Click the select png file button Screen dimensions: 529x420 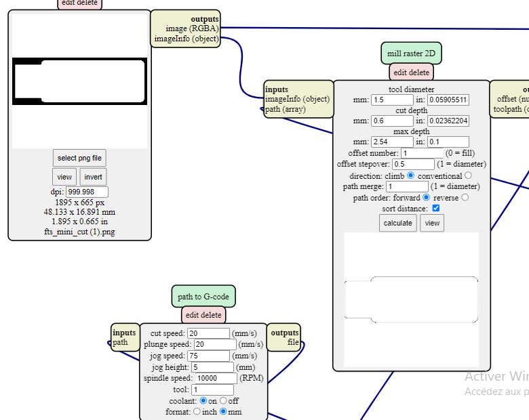click(79, 158)
